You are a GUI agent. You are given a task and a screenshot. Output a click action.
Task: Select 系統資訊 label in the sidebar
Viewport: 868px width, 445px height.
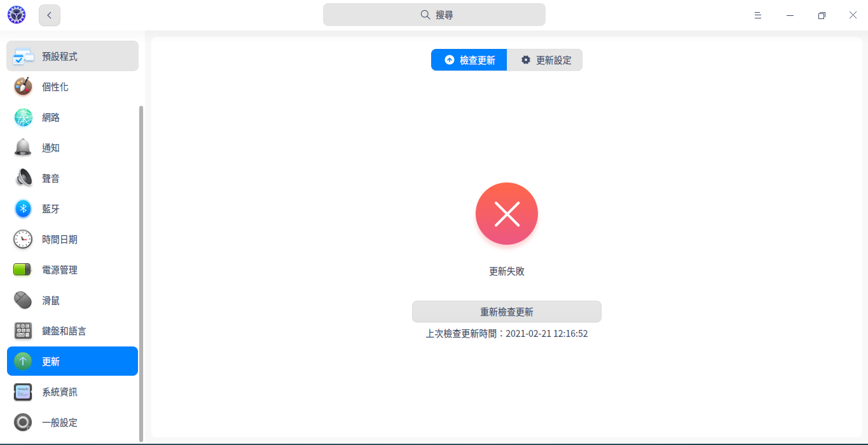(x=60, y=392)
